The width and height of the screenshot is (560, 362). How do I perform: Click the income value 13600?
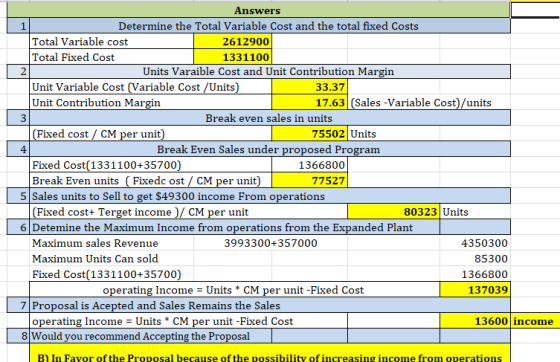click(475, 321)
